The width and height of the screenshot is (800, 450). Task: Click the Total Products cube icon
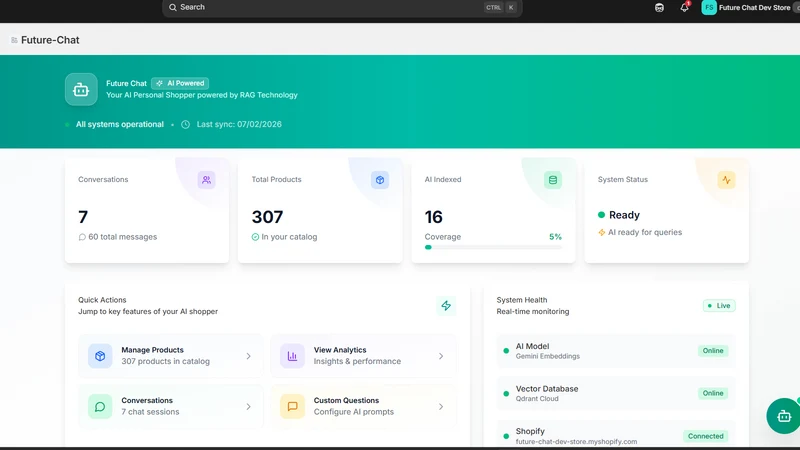pos(380,180)
